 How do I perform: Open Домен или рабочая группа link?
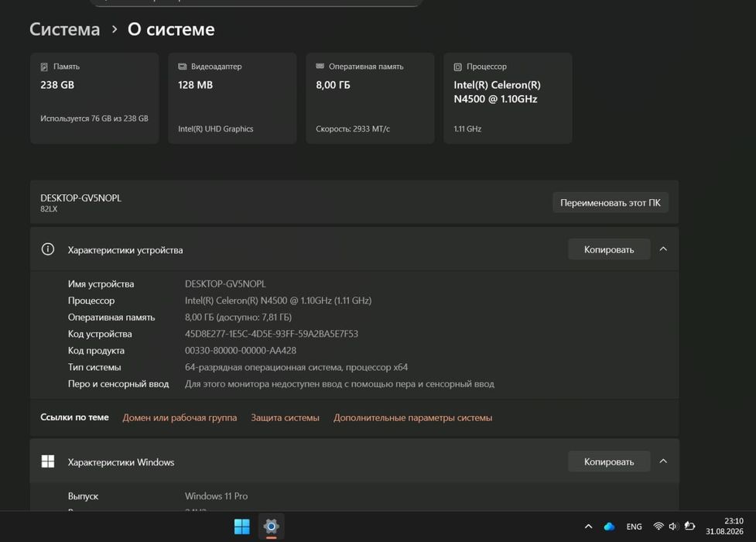click(180, 417)
